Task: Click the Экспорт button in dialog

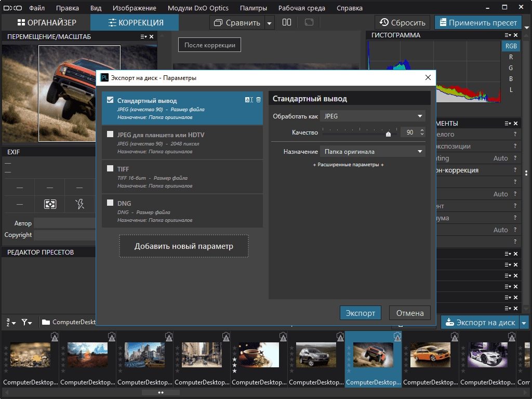Action: [x=361, y=313]
